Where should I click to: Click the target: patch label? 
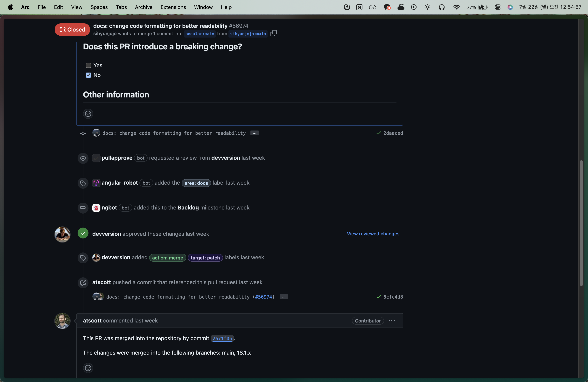click(205, 258)
